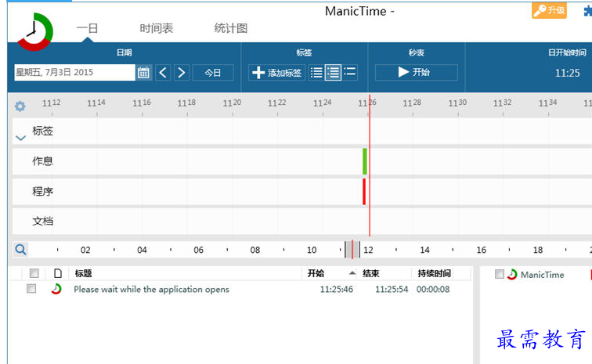The height and width of the screenshot is (364, 592).
Task: Switch to the 时间表 tab
Action: (x=157, y=28)
